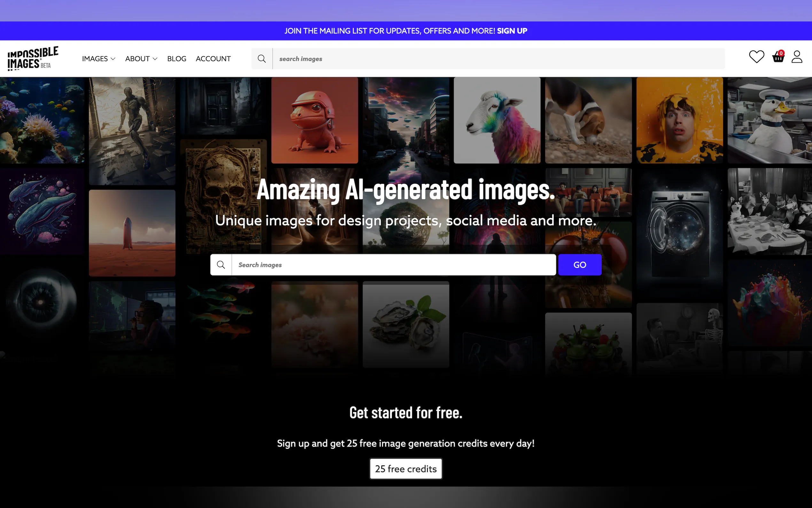Click the 25 free credits button
Viewport: 812px width, 508px height.
click(x=405, y=469)
